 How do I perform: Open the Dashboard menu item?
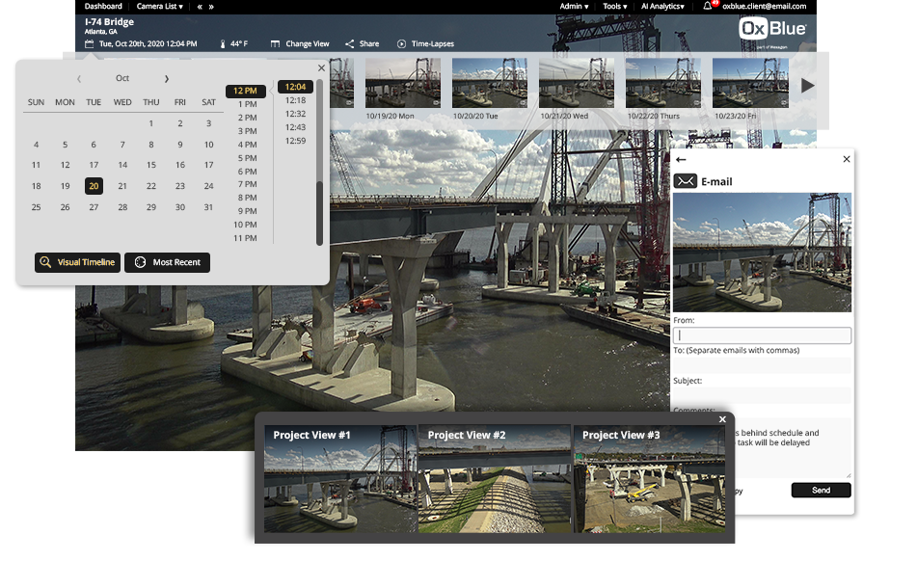coord(103,7)
